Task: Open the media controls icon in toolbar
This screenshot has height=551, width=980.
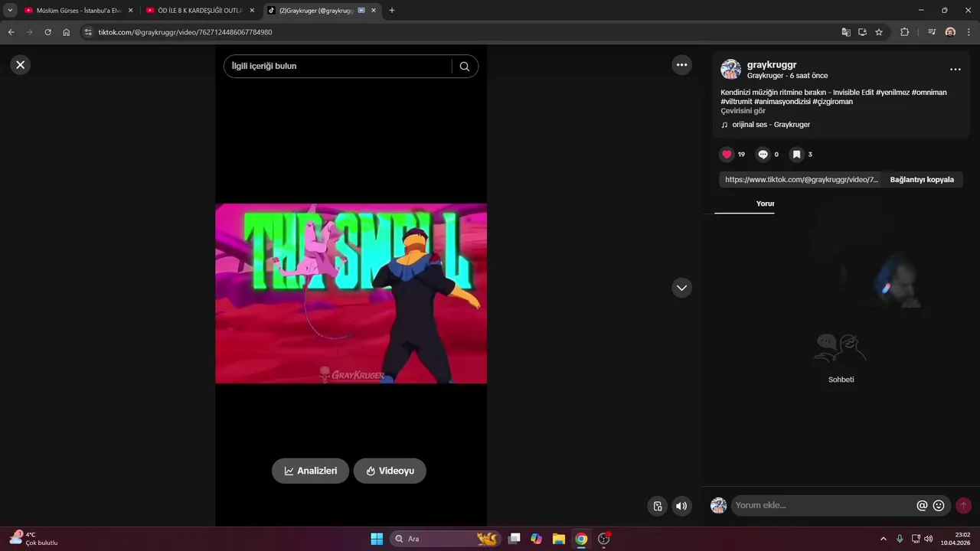Action: [932, 32]
